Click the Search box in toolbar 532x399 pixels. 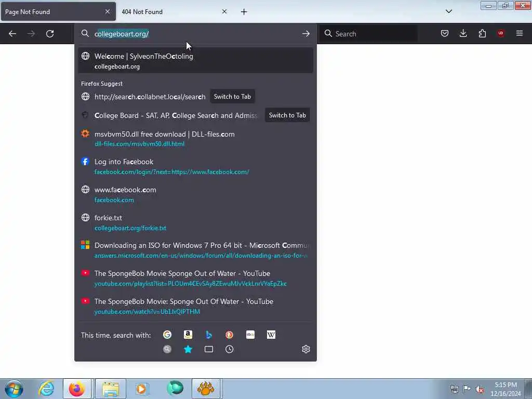click(369, 34)
